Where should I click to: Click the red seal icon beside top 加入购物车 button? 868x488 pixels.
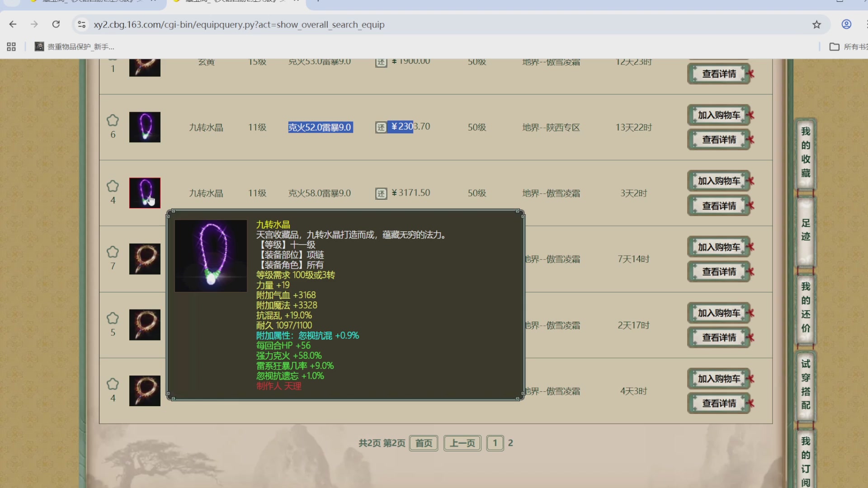click(750, 115)
